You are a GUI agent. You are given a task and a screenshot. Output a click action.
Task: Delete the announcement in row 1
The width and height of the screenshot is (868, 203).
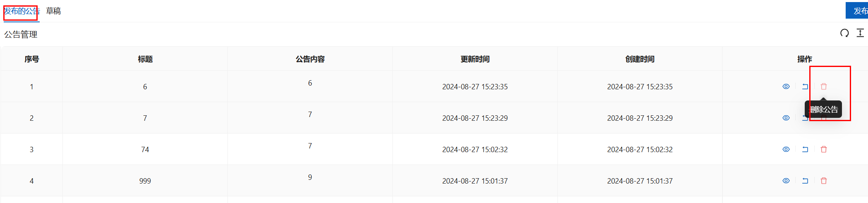click(824, 86)
